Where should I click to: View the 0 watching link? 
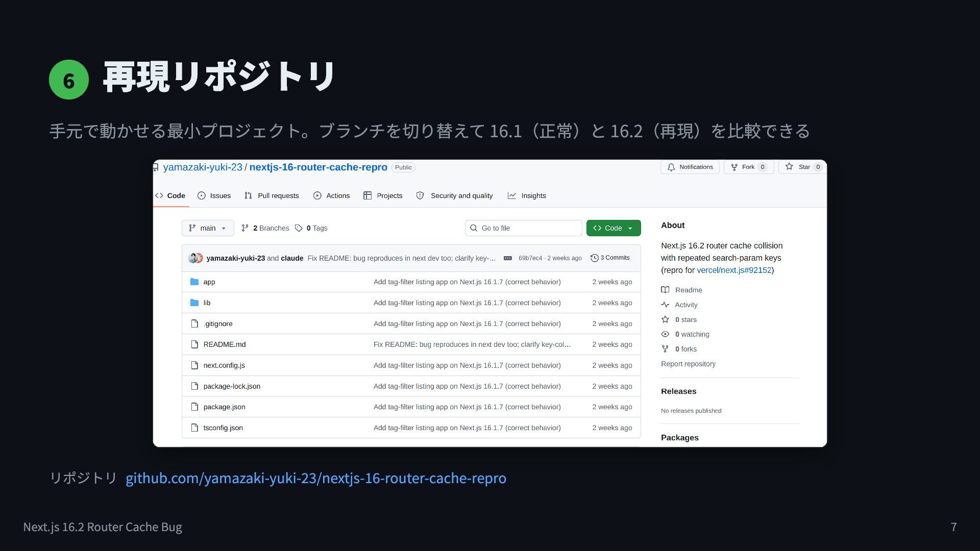pos(692,334)
